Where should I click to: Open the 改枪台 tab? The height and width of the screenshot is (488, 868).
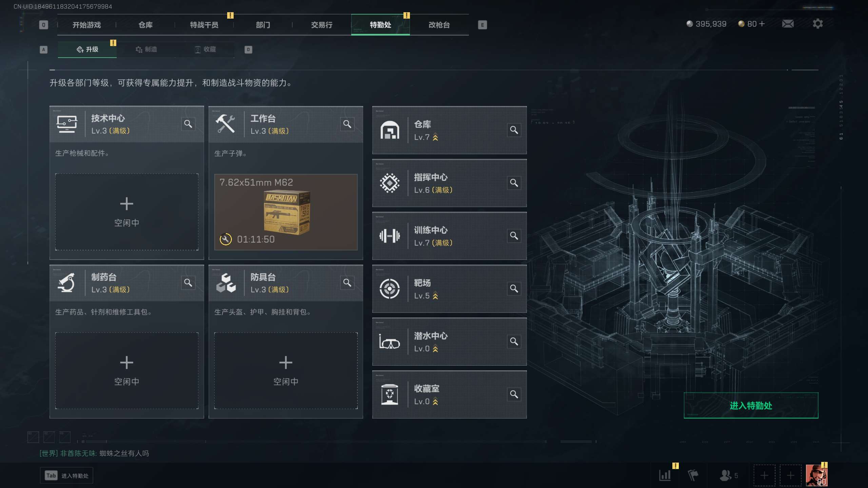439,25
